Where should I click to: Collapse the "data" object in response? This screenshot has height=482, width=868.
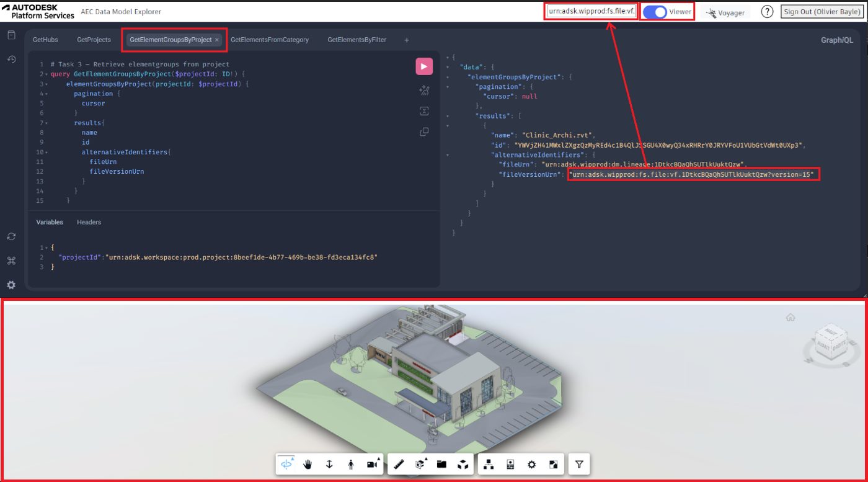coord(448,66)
